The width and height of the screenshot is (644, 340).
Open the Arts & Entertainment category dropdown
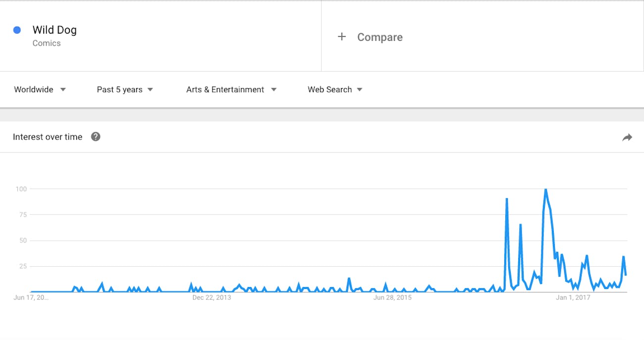pyautogui.click(x=231, y=90)
